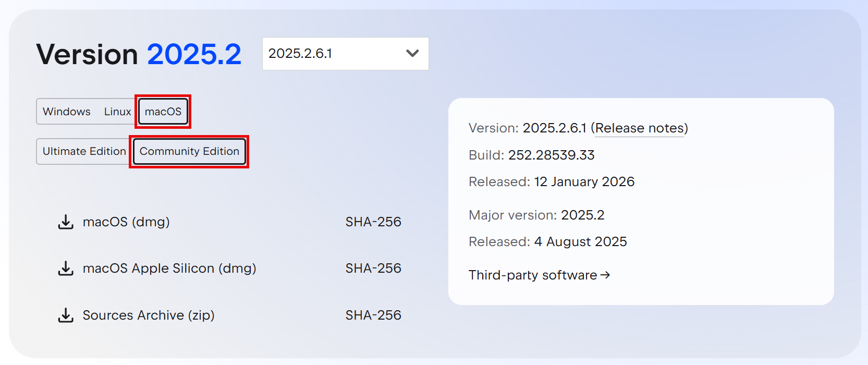Choose the Ultimate Edition option
The width and height of the screenshot is (868, 365).
point(84,151)
